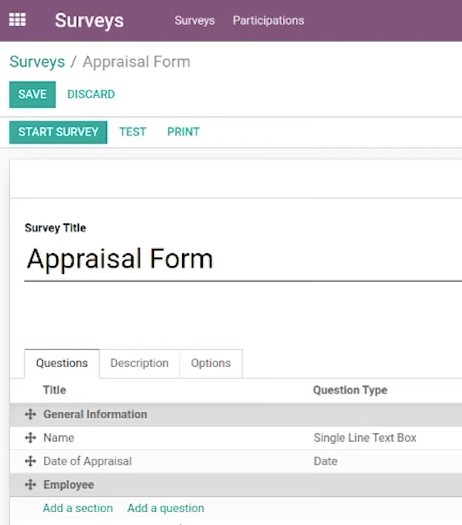This screenshot has height=525, width=462.
Task: Click drag handle beside Employee section
Action: pyautogui.click(x=30, y=485)
